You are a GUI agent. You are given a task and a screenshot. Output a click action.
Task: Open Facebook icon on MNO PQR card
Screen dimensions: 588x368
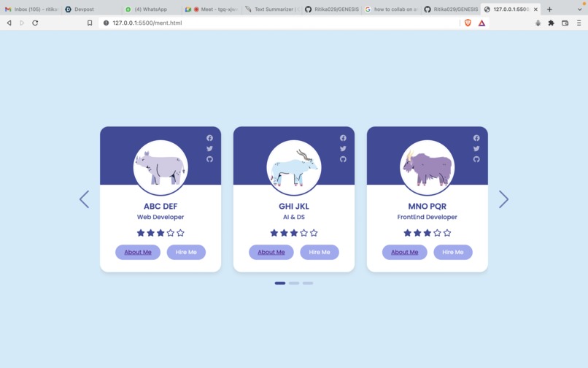(476, 138)
